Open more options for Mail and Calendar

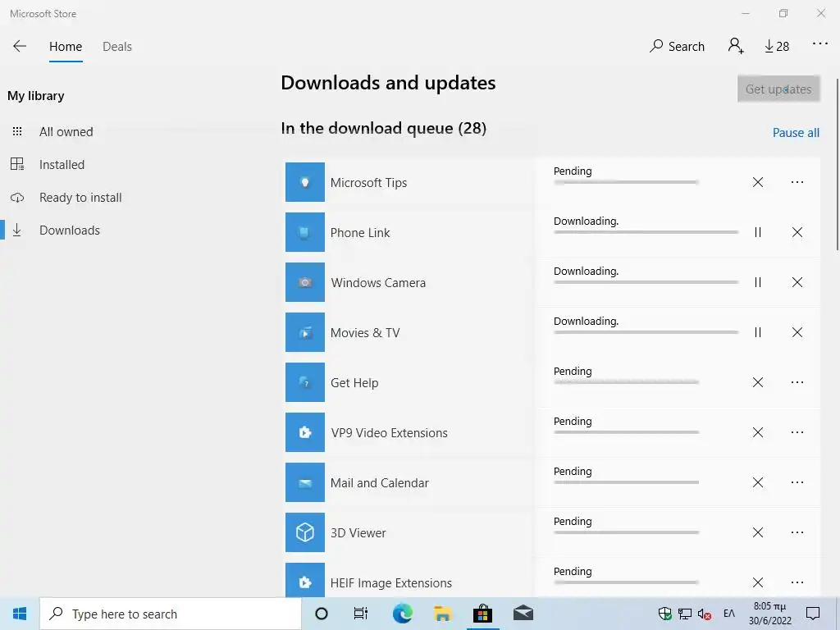pyautogui.click(x=797, y=482)
